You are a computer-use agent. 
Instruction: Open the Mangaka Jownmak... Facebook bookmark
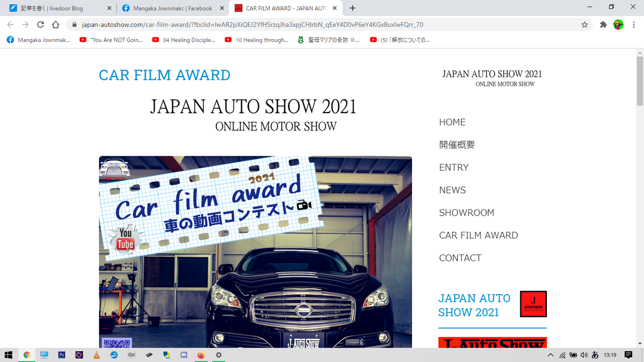tap(39, 40)
